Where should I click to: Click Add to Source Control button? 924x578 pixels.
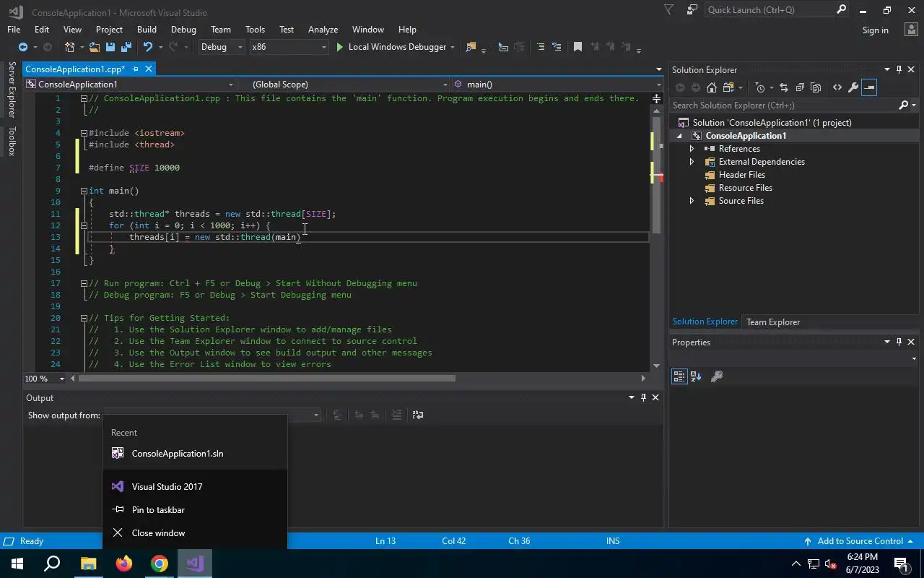[x=859, y=541]
